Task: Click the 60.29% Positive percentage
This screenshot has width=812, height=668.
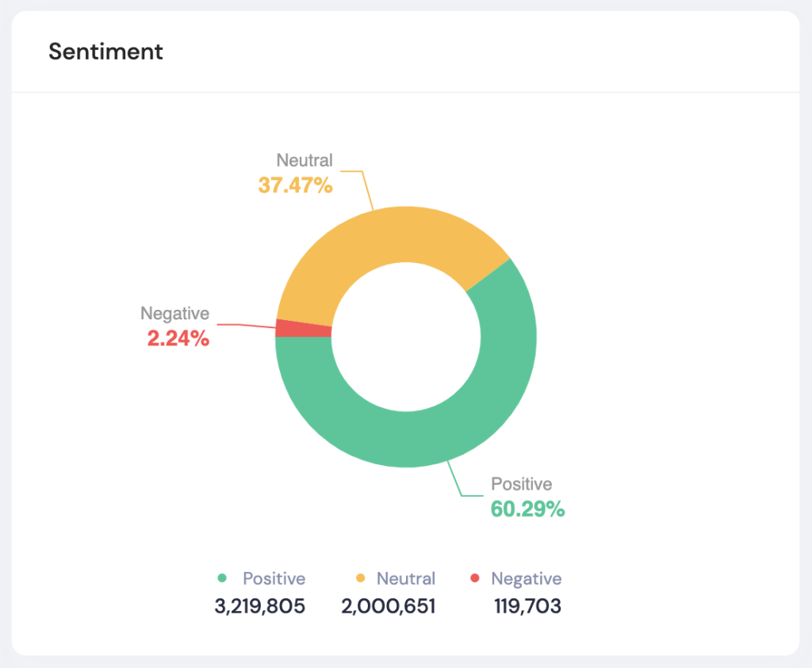Action: [x=527, y=509]
